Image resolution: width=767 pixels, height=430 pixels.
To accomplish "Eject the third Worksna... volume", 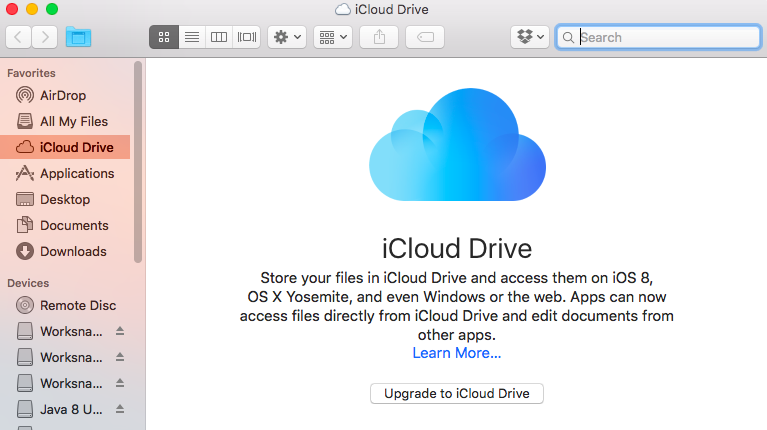I will (120, 383).
